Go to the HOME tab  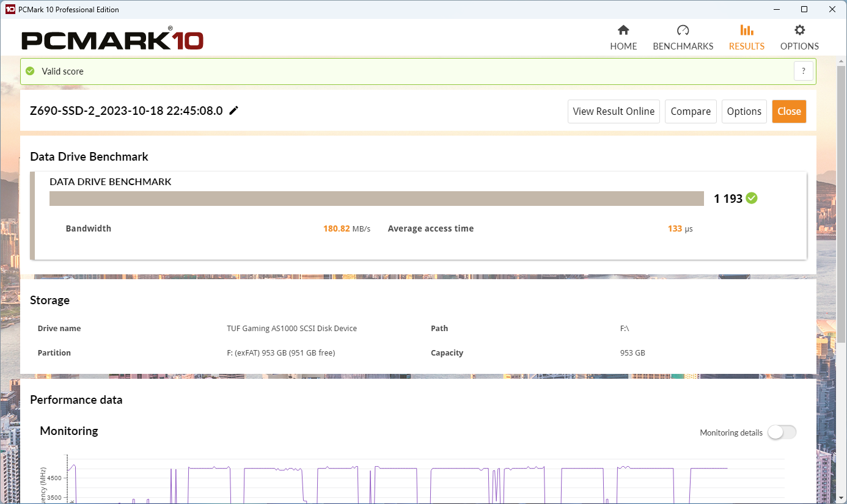[623, 38]
